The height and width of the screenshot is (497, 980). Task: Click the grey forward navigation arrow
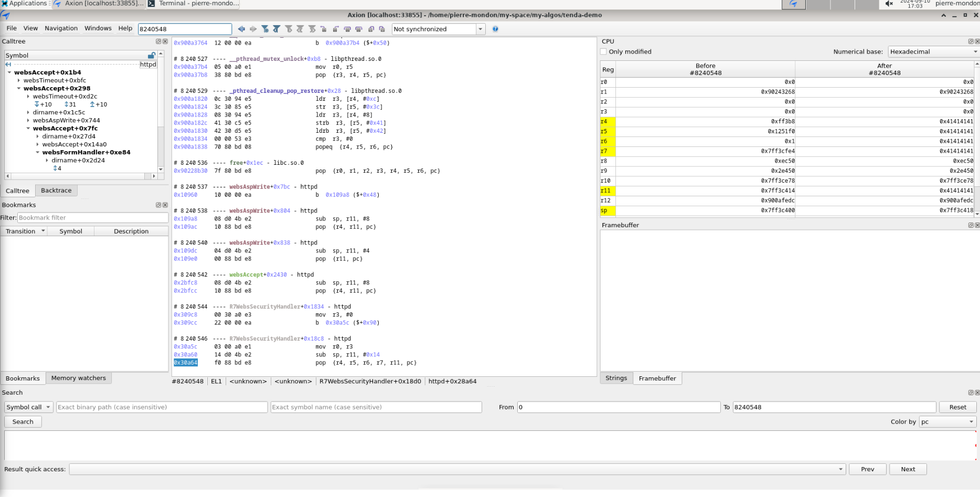(253, 29)
